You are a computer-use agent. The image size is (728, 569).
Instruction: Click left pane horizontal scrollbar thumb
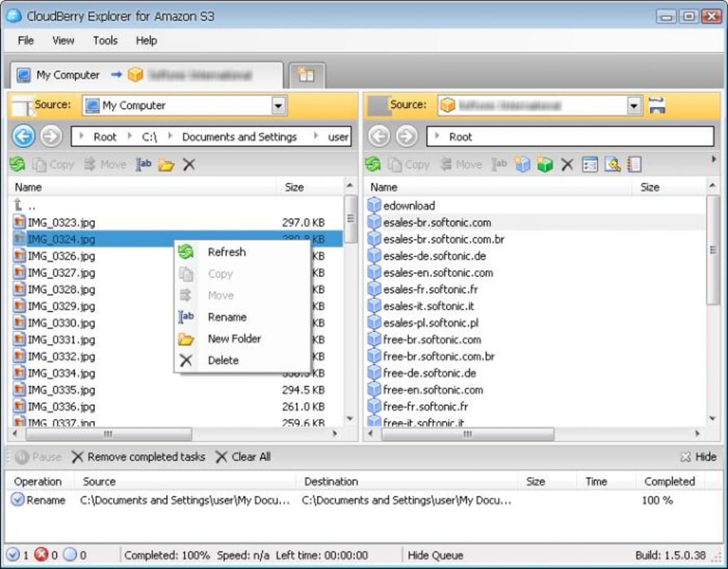[108, 434]
